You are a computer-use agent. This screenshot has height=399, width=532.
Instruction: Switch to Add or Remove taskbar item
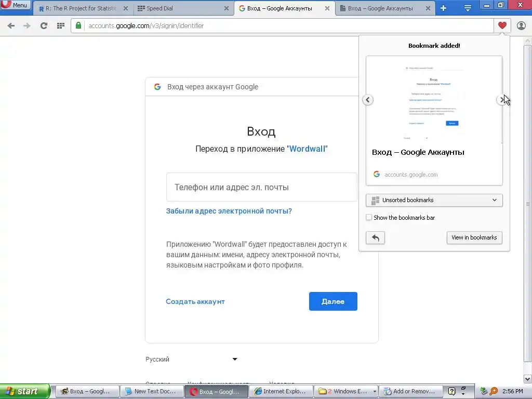(411, 391)
